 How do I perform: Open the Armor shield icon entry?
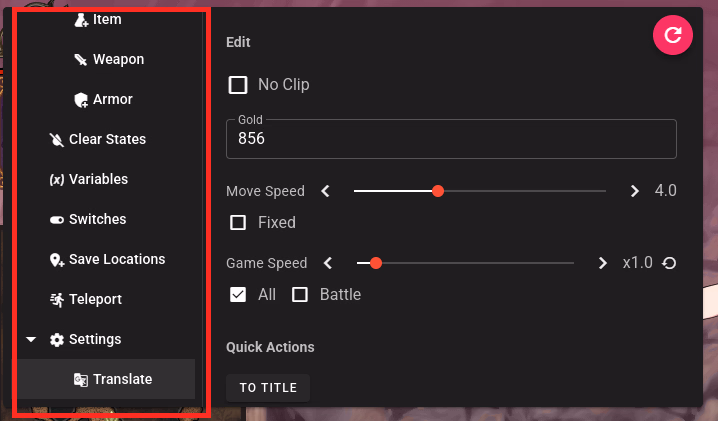pos(81,99)
